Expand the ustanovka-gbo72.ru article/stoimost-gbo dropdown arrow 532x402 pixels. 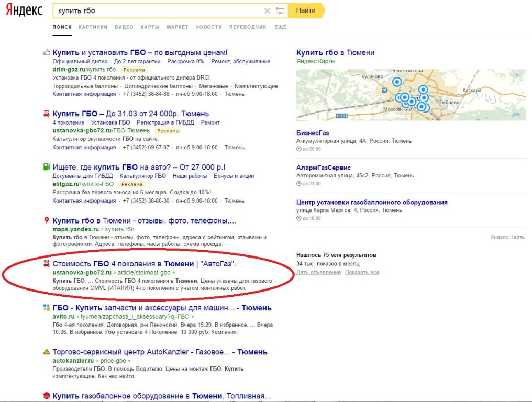click(x=174, y=273)
